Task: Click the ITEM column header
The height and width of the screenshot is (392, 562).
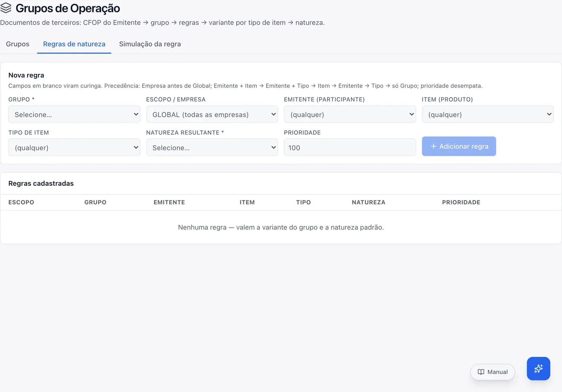Action: click(247, 203)
